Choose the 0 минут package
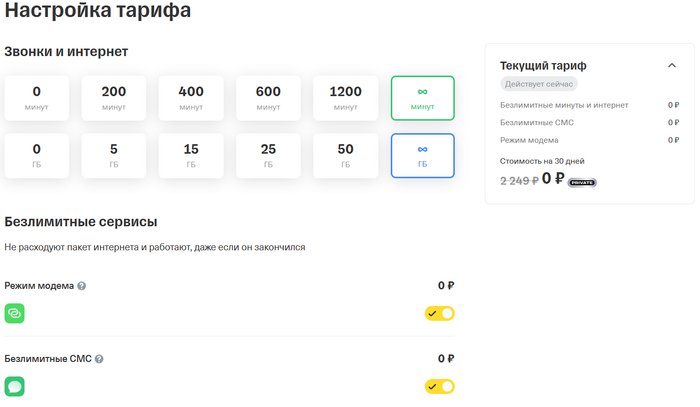700x407 pixels. 36,97
